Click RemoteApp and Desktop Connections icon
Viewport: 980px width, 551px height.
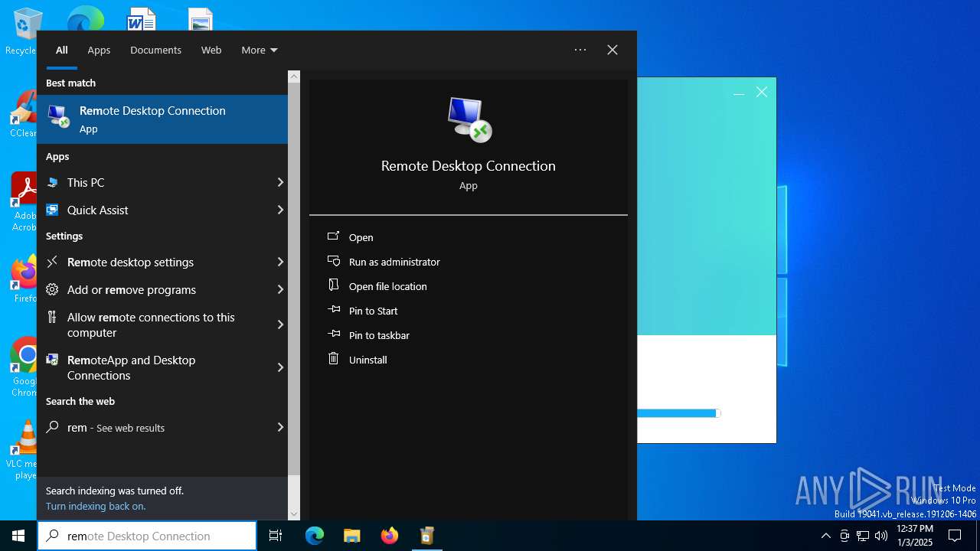pos(52,360)
